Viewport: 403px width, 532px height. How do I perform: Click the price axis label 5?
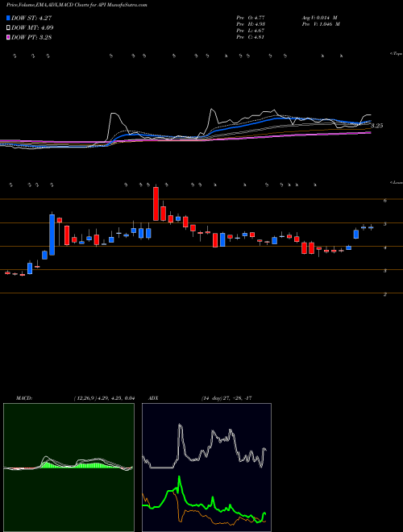coord(385,224)
